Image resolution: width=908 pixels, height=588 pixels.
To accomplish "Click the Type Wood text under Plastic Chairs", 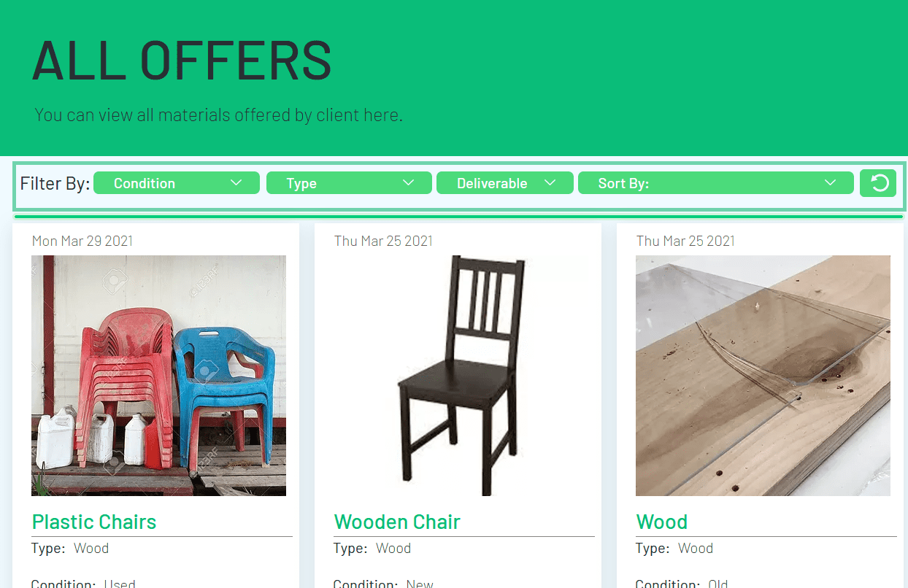I will pyautogui.click(x=70, y=549).
